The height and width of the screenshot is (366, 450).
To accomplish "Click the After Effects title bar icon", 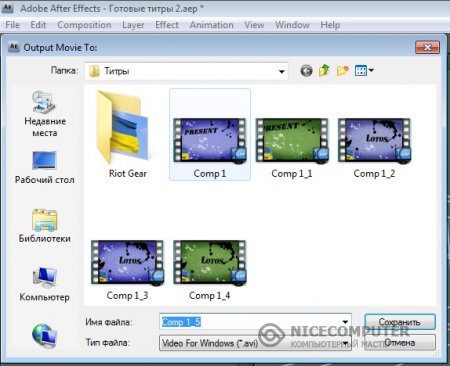I will click(x=8, y=8).
